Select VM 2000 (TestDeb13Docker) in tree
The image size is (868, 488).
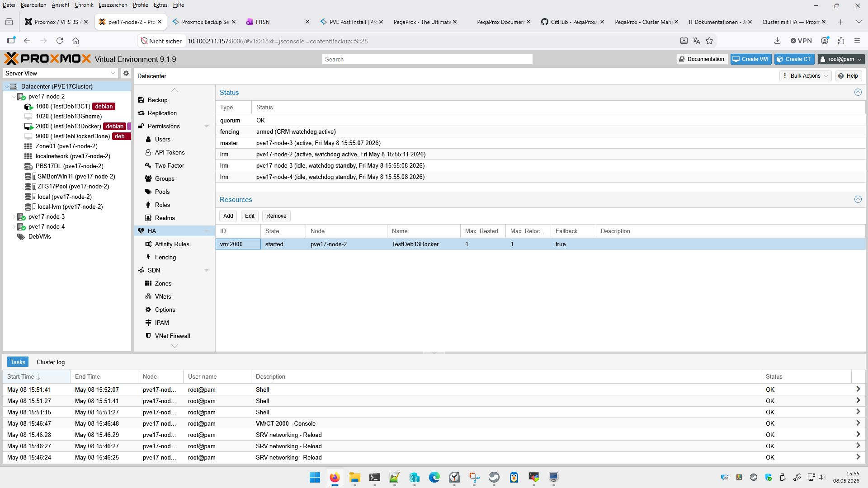[68, 126]
